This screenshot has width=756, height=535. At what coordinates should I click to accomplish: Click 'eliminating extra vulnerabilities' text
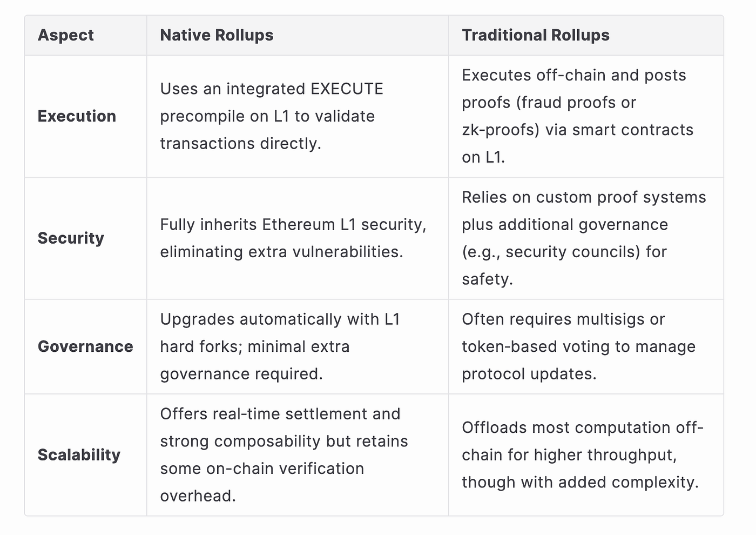[x=281, y=252]
